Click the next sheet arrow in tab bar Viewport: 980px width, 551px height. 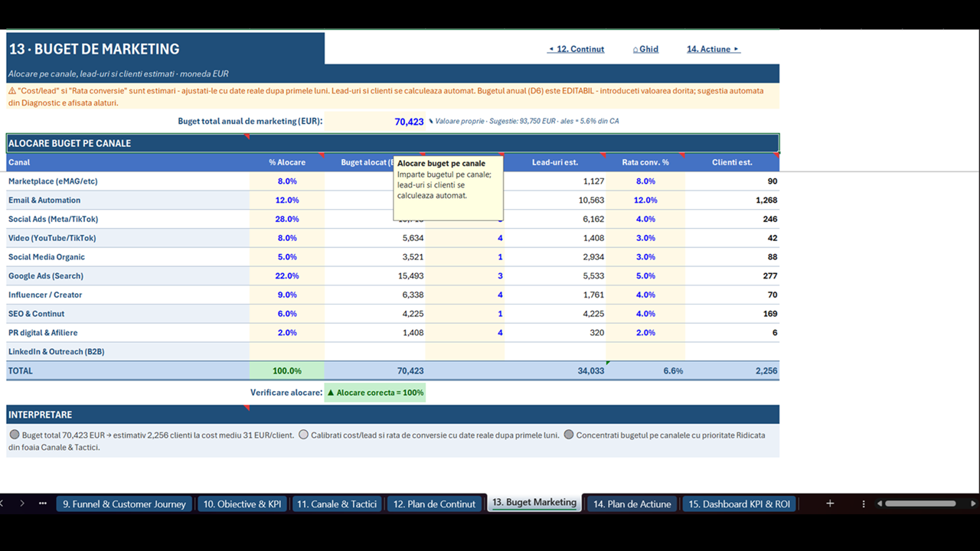point(22,504)
